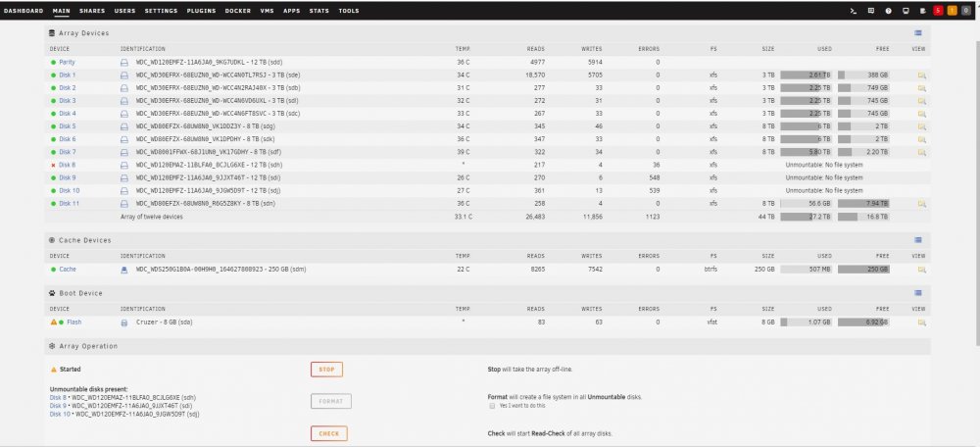The image size is (980, 447).
Task: Open the Shares menu item
Action: 92,11
